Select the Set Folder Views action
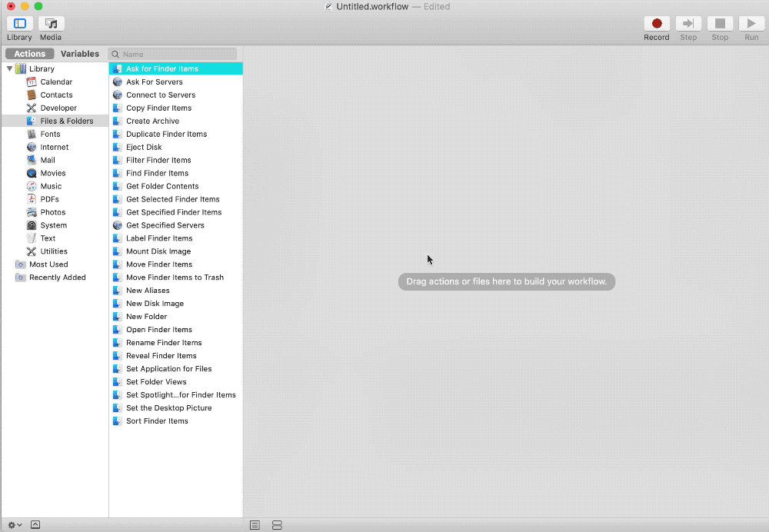The height and width of the screenshot is (532, 769). click(176, 382)
